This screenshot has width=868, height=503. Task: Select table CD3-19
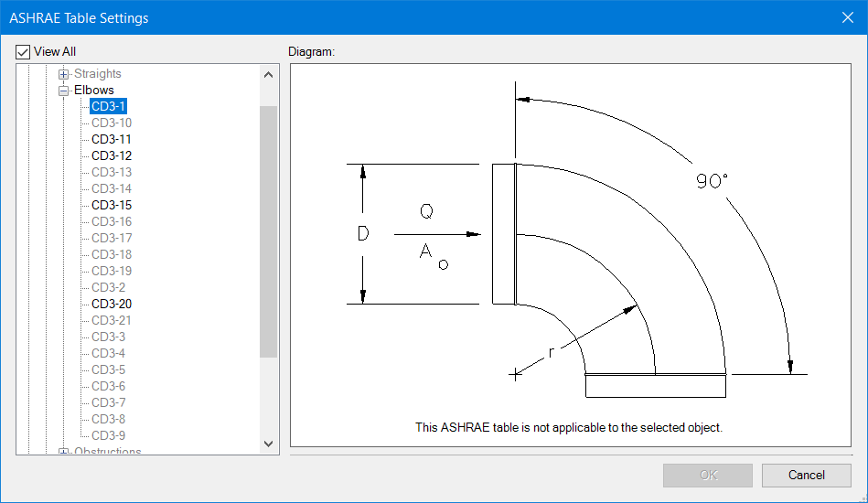tap(112, 271)
